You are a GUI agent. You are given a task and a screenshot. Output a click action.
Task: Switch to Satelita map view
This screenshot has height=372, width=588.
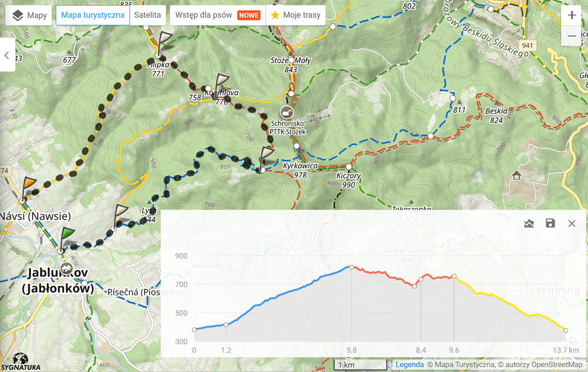tap(147, 15)
